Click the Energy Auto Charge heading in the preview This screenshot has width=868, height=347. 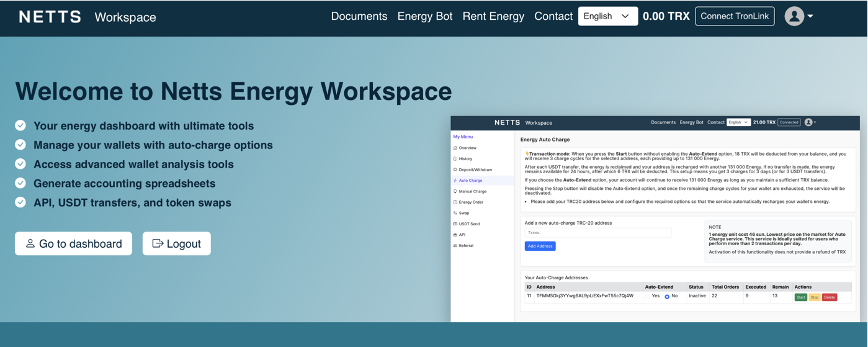(545, 140)
